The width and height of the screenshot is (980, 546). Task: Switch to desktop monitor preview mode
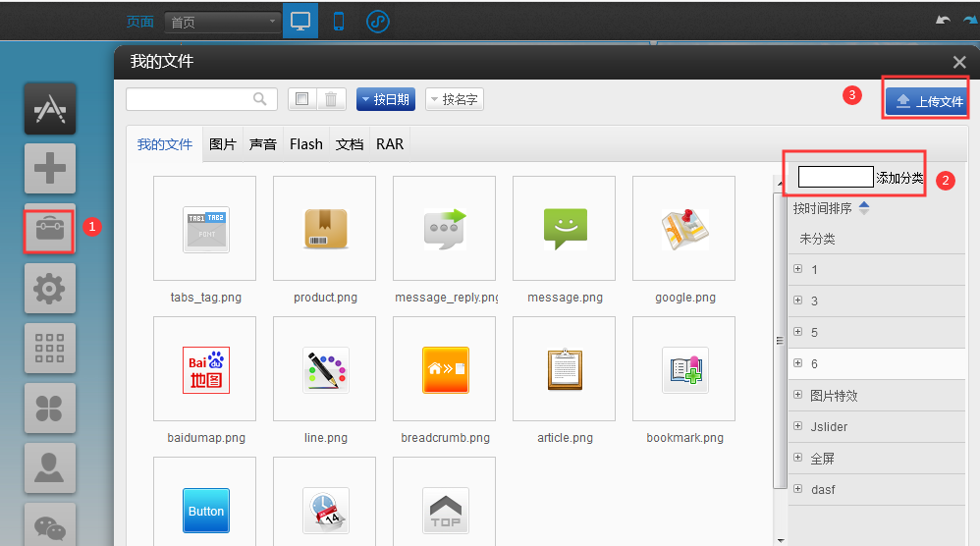pyautogui.click(x=300, y=22)
